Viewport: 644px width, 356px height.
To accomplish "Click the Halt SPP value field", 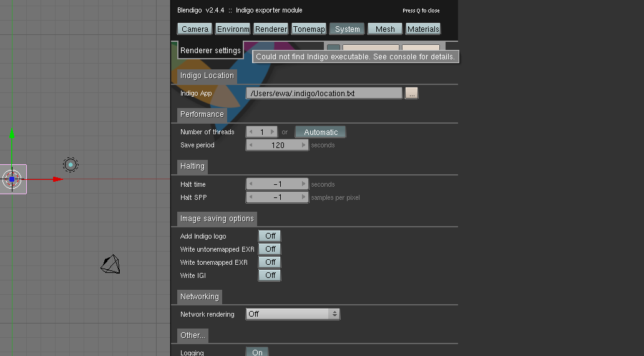I will coord(277,197).
